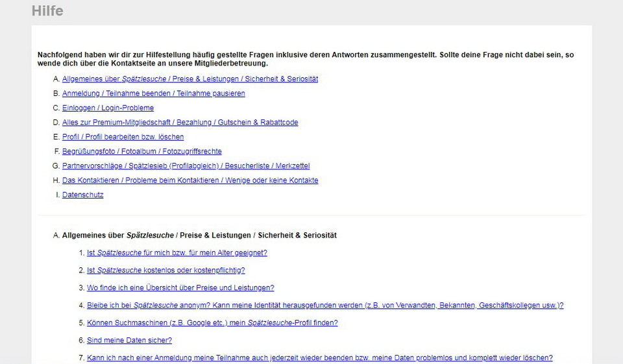
Task: Click the bold section A heading above the questions
Action: click(199, 236)
